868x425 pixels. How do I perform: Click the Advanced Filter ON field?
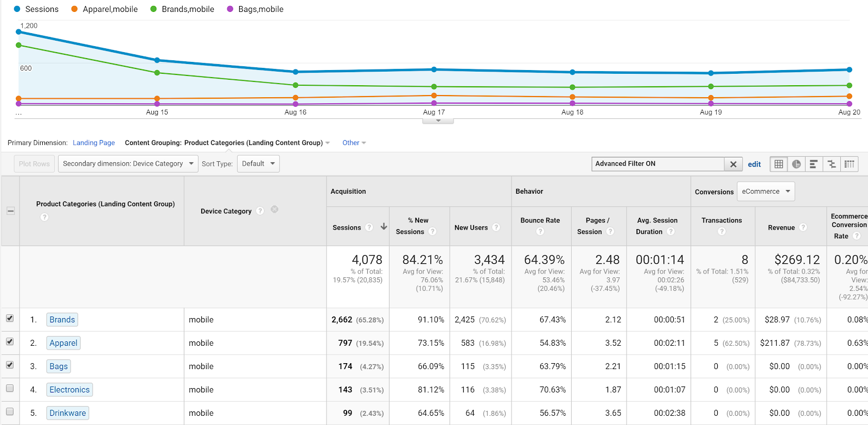click(658, 164)
